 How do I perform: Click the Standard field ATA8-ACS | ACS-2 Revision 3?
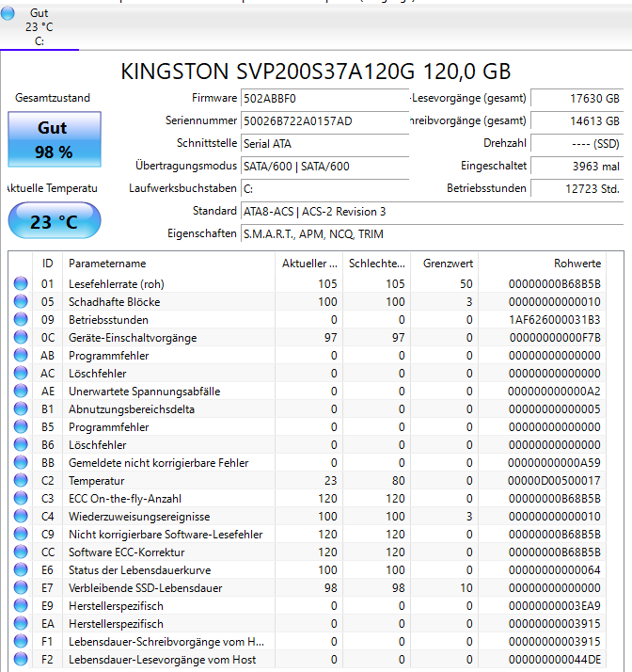pos(432,212)
